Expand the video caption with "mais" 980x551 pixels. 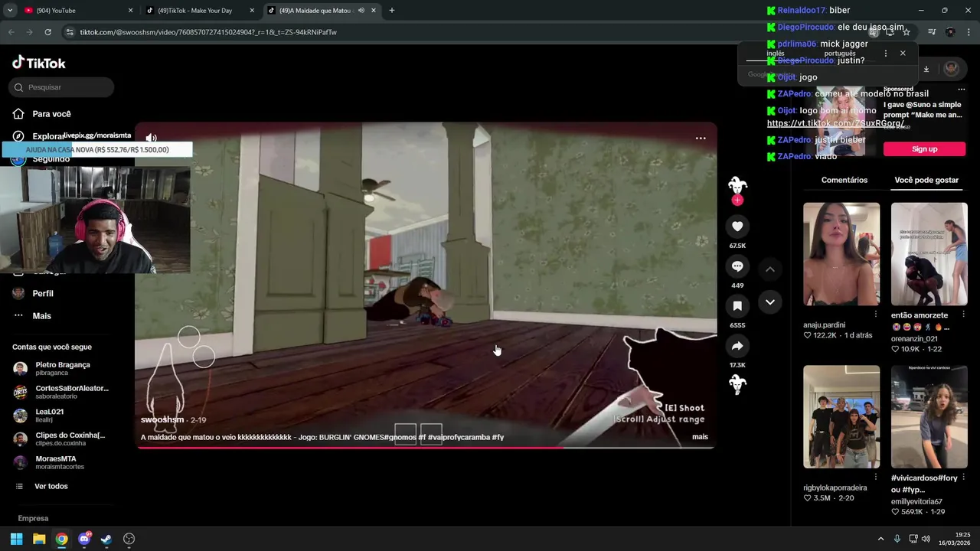tap(700, 437)
